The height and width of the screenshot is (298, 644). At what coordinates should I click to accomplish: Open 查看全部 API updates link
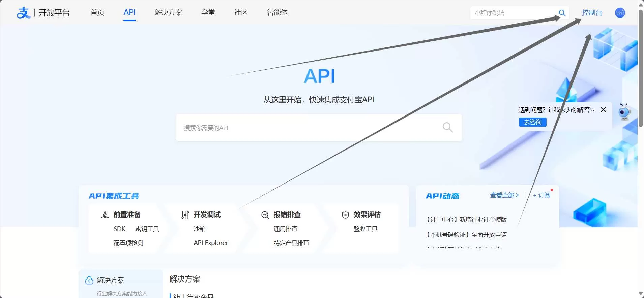[504, 195]
